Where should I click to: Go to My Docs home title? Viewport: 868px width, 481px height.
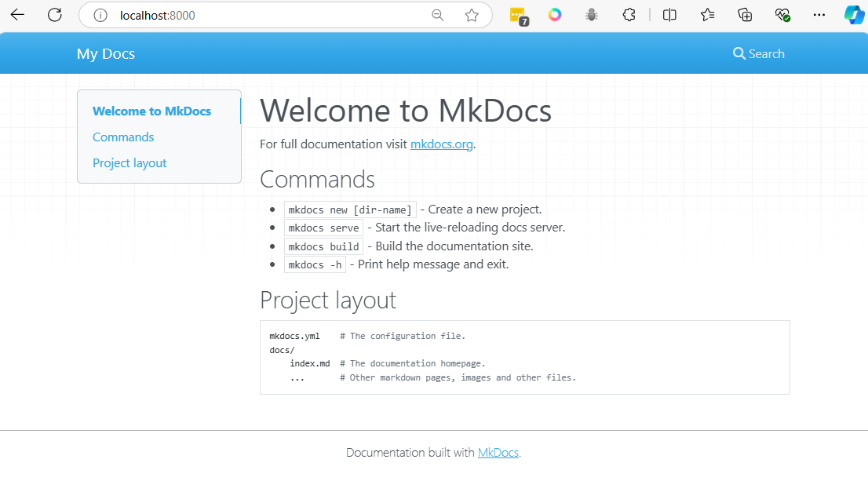[106, 53]
